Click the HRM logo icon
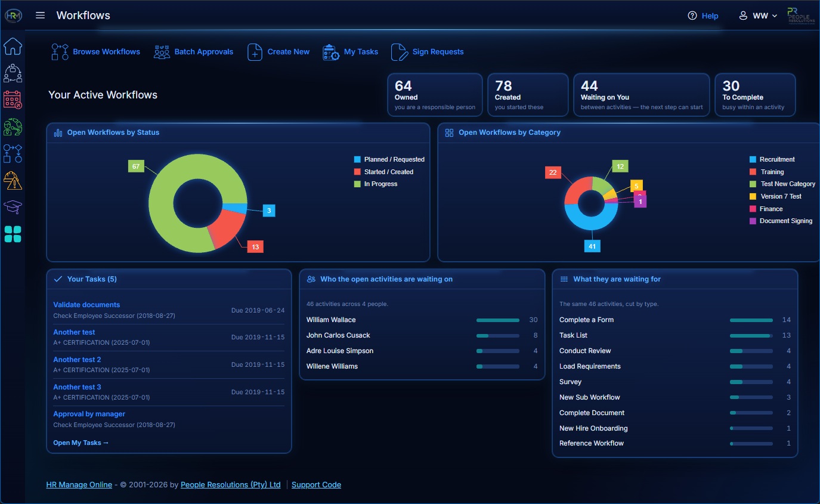This screenshot has height=504, width=820. tap(13, 16)
